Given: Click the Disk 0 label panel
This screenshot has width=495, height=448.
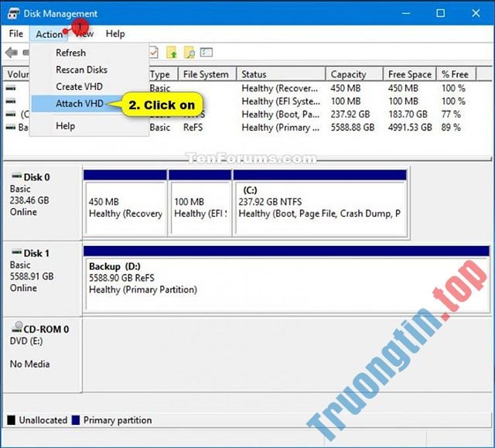Looking at the screenshot, I should click(43, 202).
